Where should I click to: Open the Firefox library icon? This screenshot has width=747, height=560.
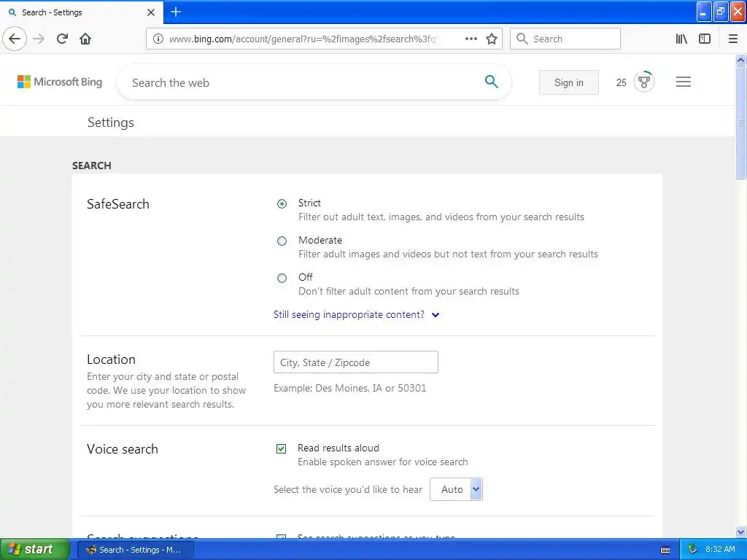pyautogui.click(x=681, y=39)
